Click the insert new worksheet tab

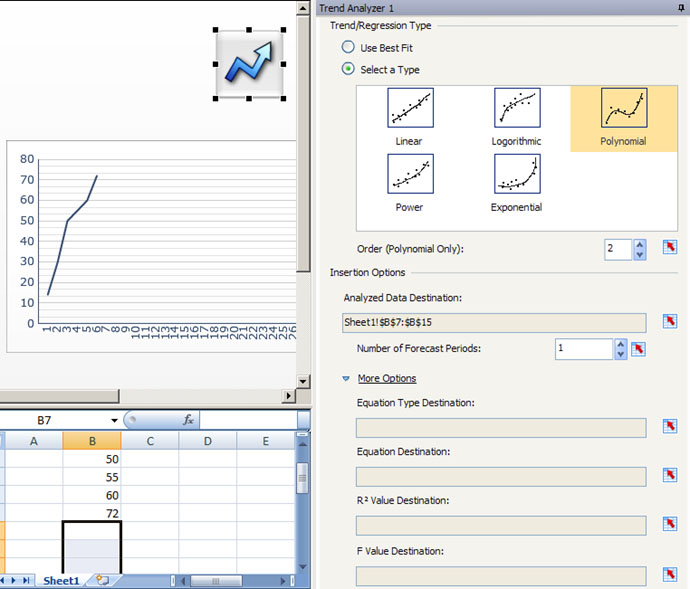[x=101, y=581]
